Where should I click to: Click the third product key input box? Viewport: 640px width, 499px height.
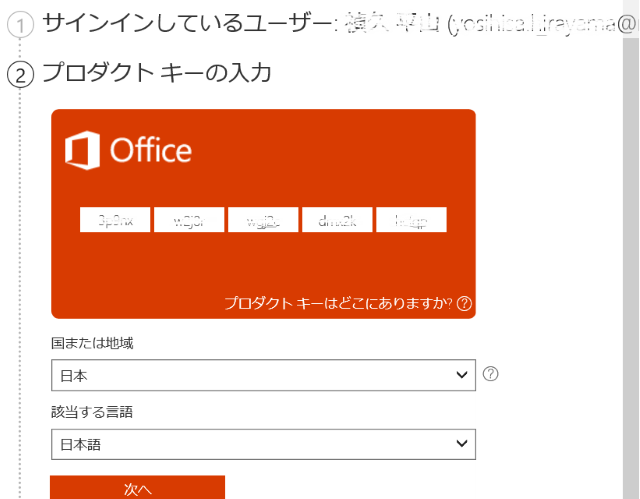263,220
